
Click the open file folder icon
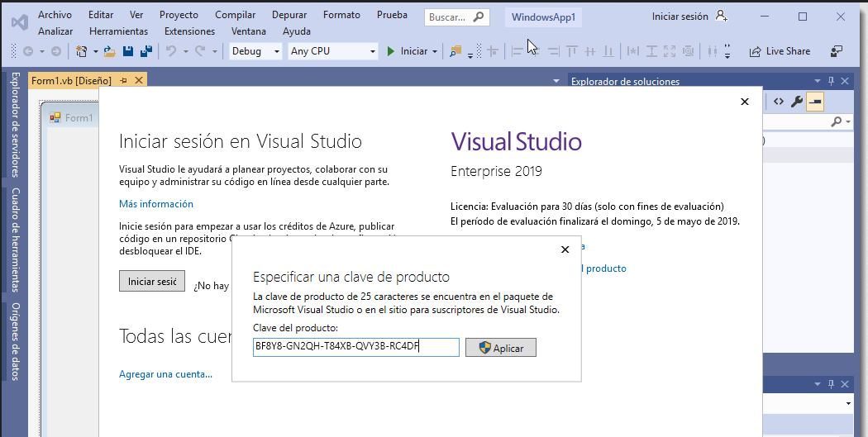tap(110, 51)
